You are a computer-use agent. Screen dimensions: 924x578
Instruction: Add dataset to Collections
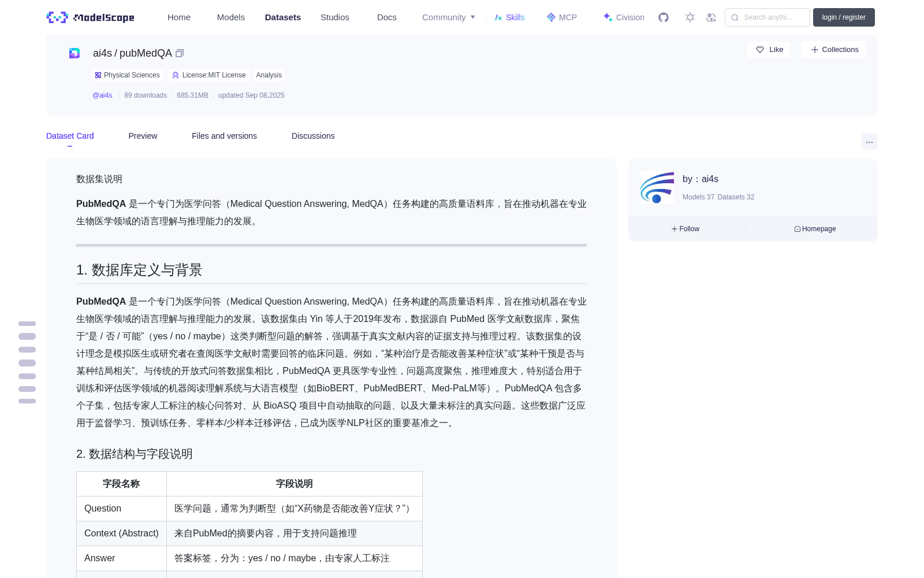834,50
